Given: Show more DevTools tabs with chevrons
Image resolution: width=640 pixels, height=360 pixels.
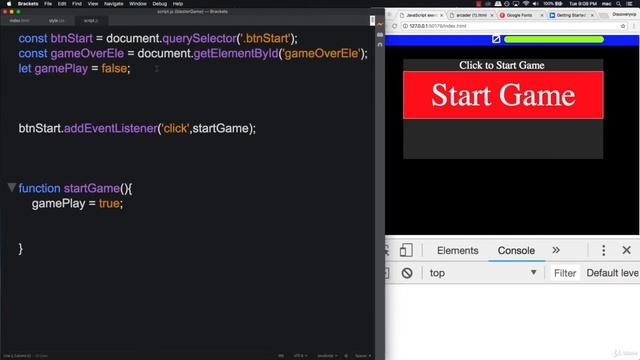Looking at the screenshot, I should [x=556, y=250].
